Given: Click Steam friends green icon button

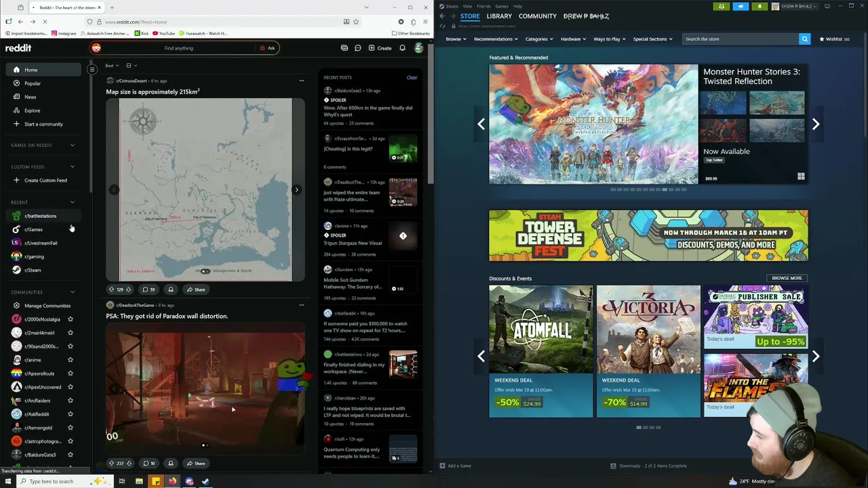Looking at the screenshot, I should 722,6.
